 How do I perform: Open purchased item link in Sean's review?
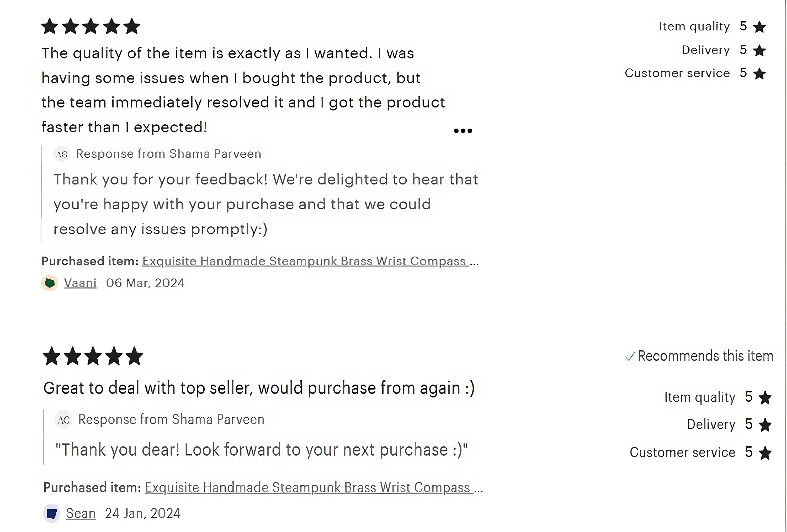314,488
